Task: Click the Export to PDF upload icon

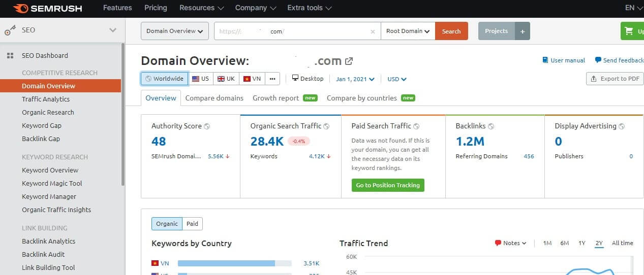Action: [x=595, y=79]
